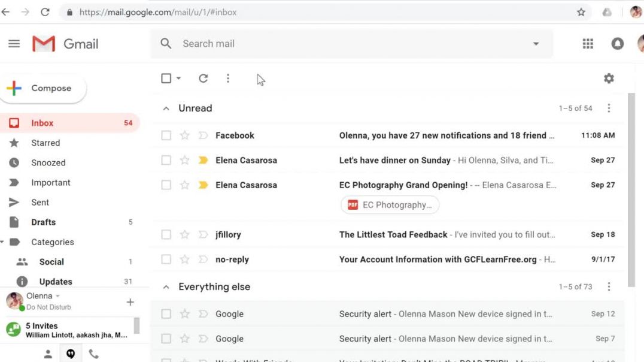644x362 pixels.
Task: Open The Littlest Toad Feedback email
Action: [388, 234]
